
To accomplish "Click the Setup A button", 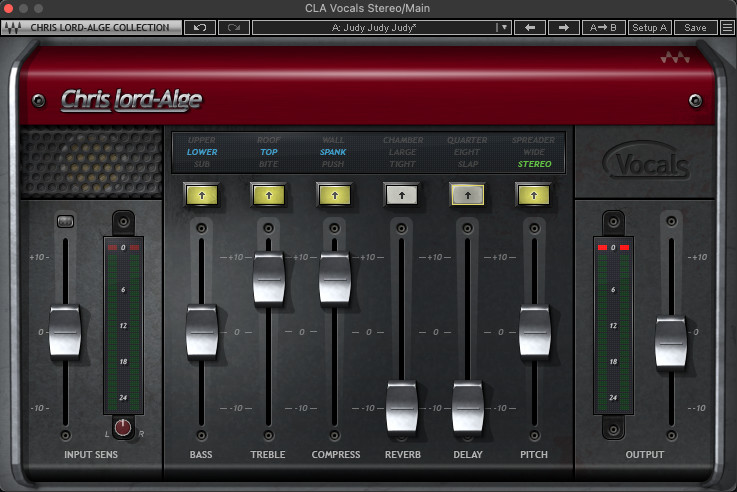I will point(650,28).
